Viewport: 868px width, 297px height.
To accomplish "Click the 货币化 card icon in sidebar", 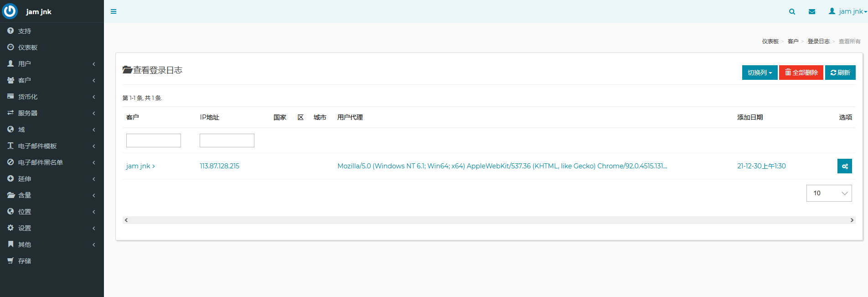I will tap(10, 96).
